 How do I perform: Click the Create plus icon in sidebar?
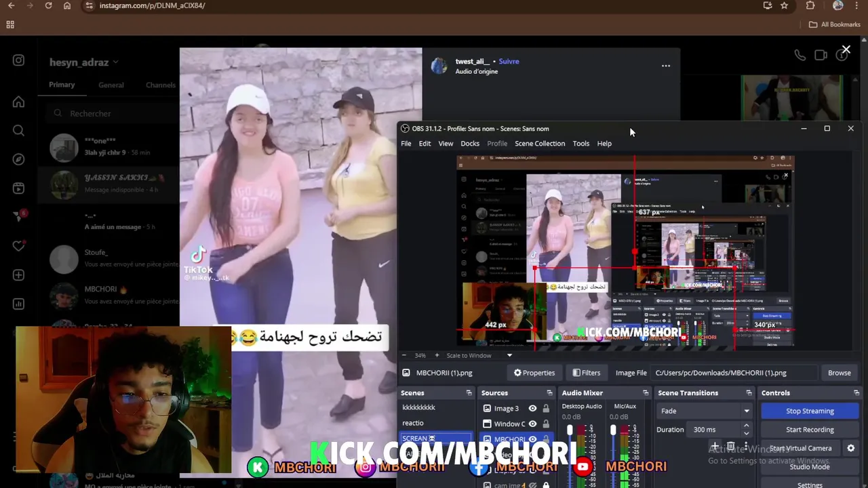pos(18,275)
